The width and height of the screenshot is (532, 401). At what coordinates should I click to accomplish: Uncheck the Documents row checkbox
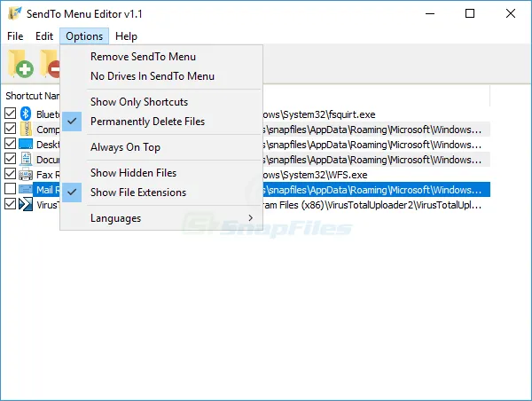coord(10,159)
